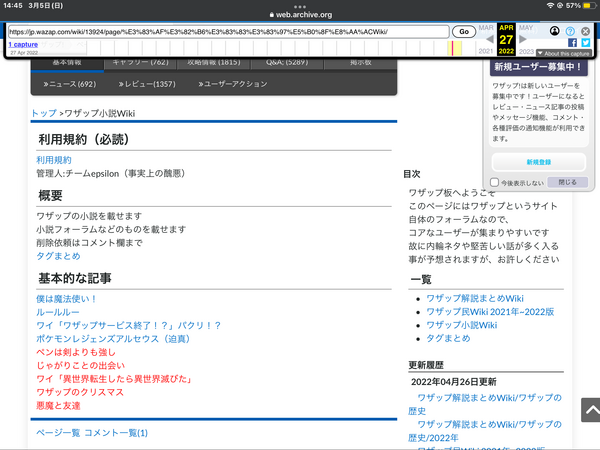Switch to the Q&A (5289) tab
This screenshot has height=450, width=600.
pyautogui.click(x=287, y=62)
